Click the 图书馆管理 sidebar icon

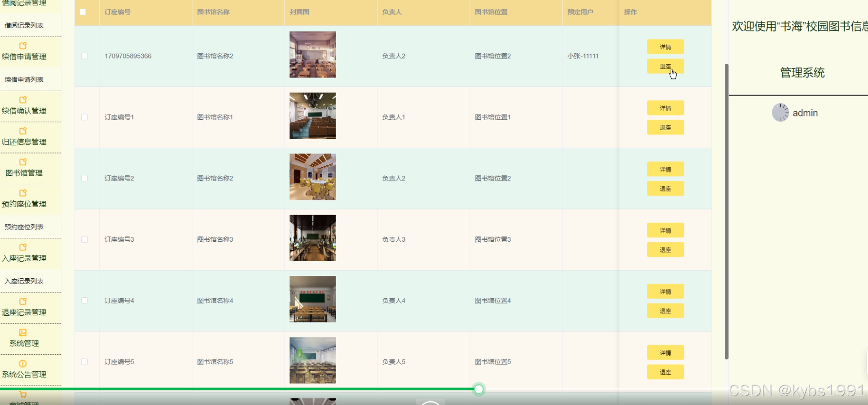23,162
